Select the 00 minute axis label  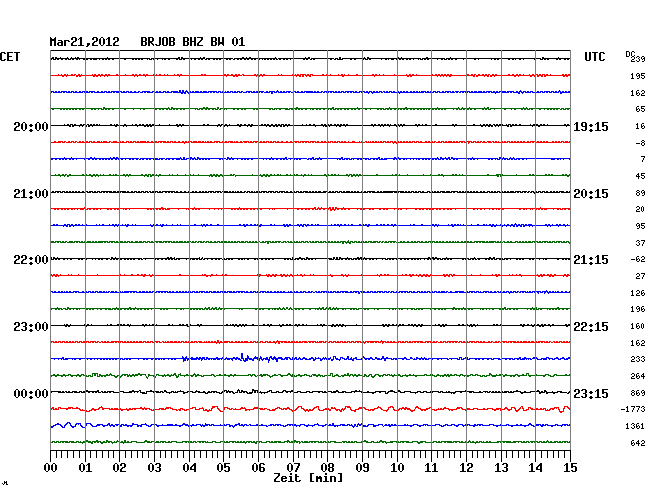coord(50,468)
